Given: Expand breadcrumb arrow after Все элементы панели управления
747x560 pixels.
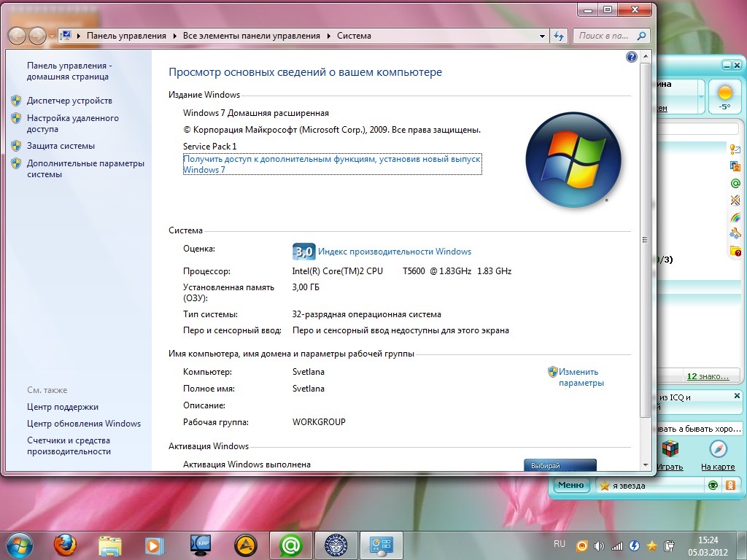Looking at the screenshot, I should coord(329,36).
